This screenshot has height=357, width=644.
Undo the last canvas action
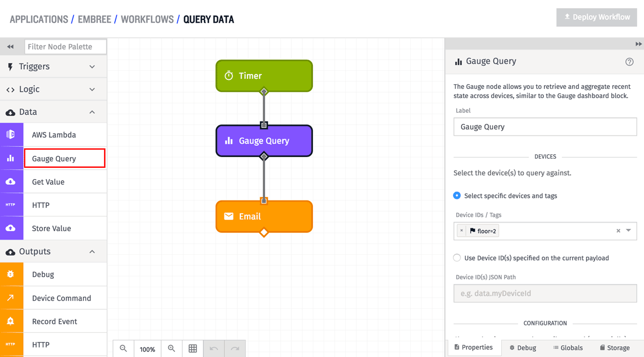tap(214, 348)
